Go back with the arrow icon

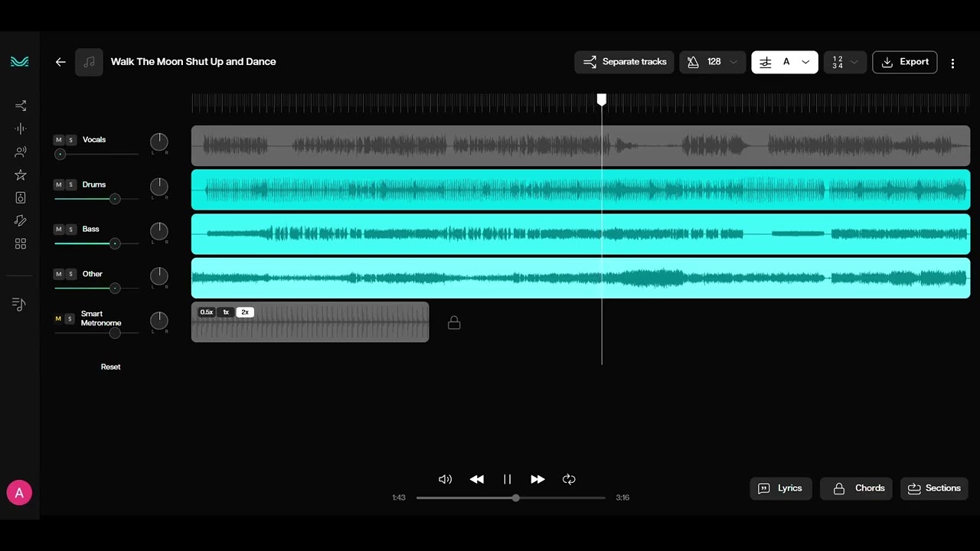(x=60, y=62)
